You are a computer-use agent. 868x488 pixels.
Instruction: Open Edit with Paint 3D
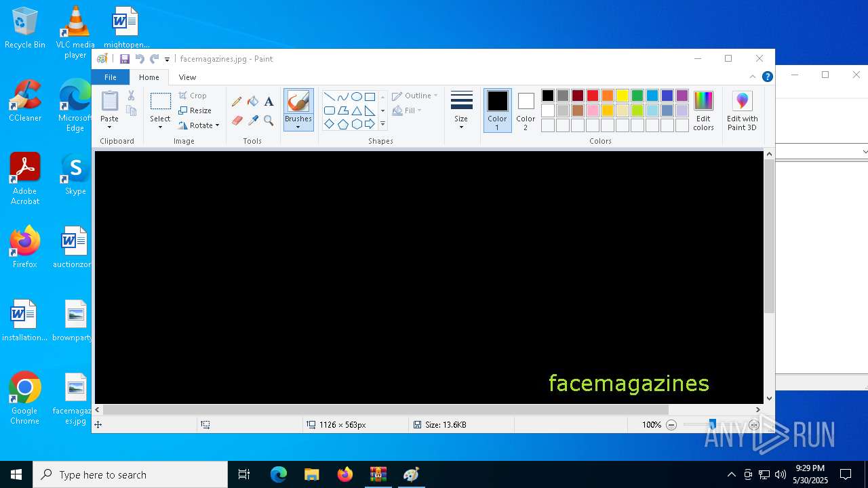pyautogui.click(x=742, y=110)
